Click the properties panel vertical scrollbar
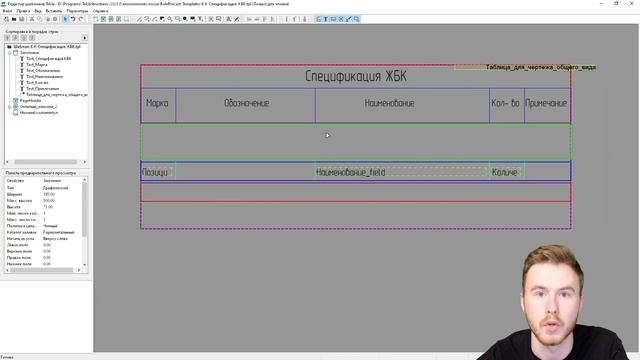 click(84, 209)
